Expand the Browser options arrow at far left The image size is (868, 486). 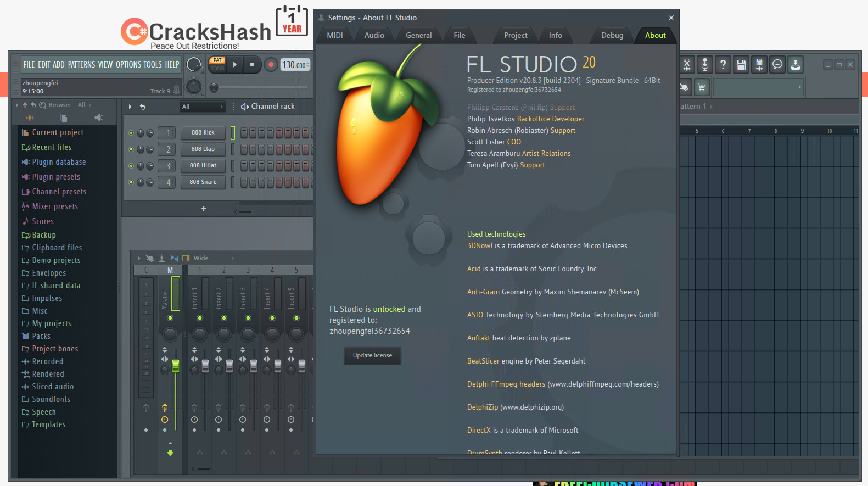17,105
